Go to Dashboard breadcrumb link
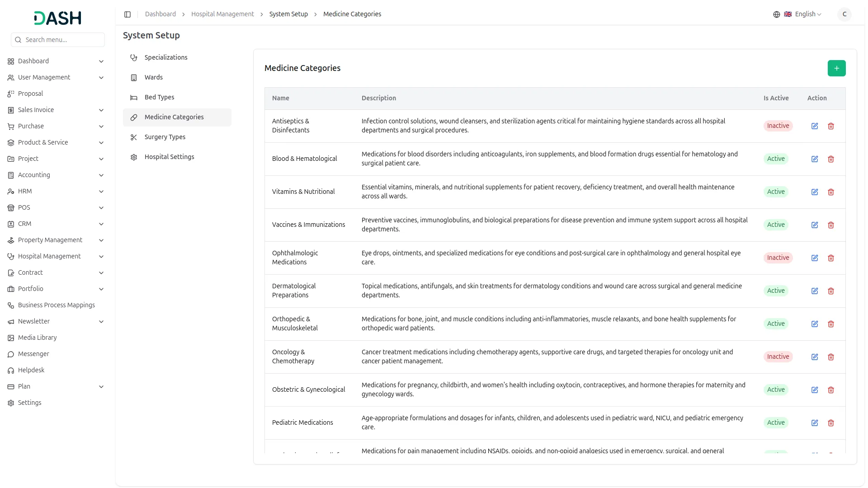Image resolution: width=868 pixels, height=488 pixels. pyautogui.click(x=160, y=14)
